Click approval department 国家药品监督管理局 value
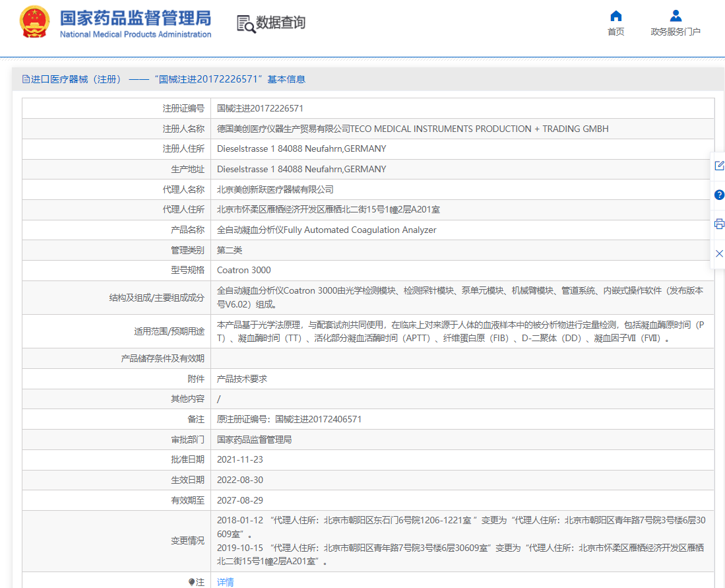Image resolution: width=725 pixels, height=588 pixels. point(254,440)
